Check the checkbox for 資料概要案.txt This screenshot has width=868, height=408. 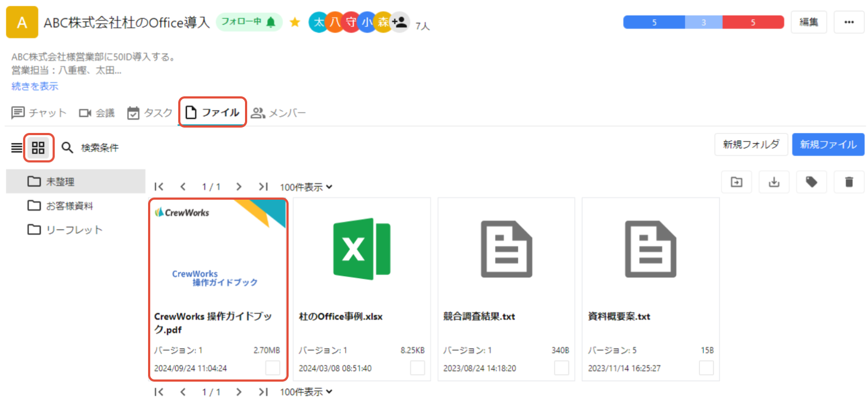coord(706,368)
